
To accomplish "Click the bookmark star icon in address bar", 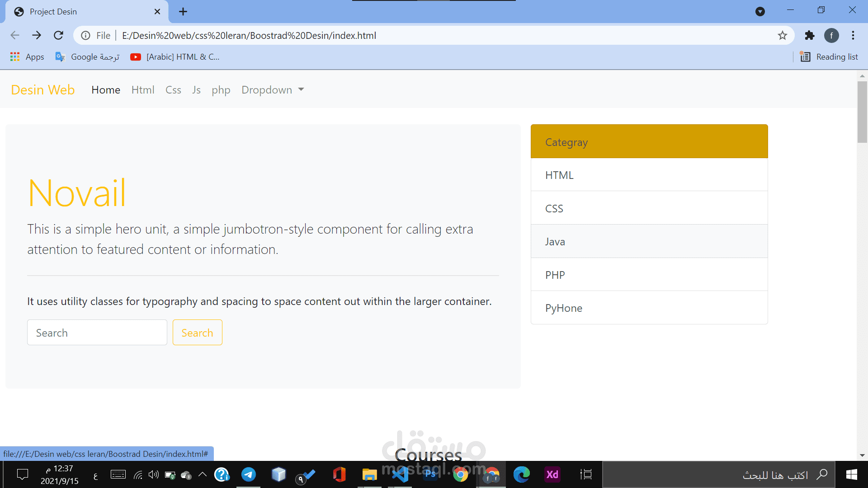I will point(782,35).
